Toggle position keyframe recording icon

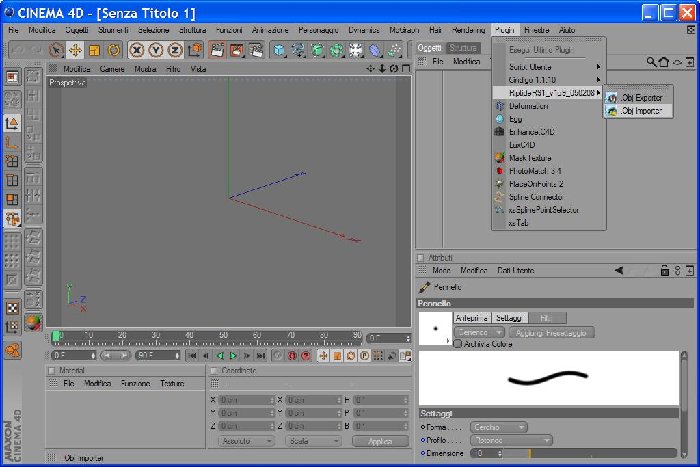[323, 356]
